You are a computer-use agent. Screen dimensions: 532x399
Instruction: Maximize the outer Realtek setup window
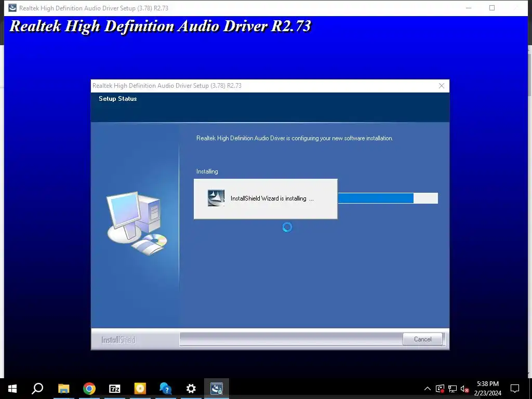pos(492,8)
